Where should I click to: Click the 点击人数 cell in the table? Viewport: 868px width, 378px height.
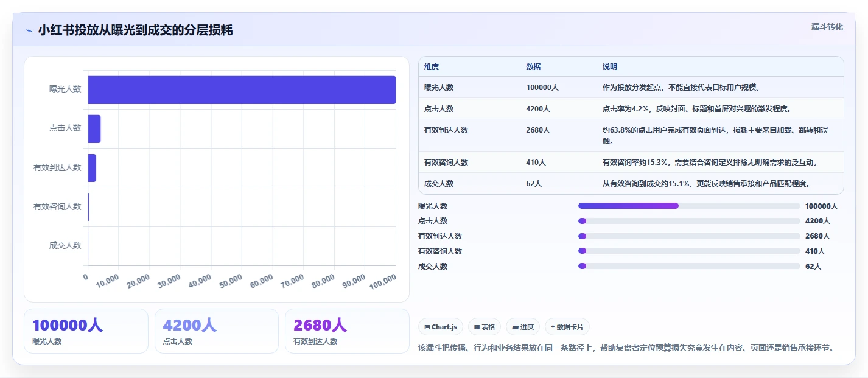click(x=439, y=109)
